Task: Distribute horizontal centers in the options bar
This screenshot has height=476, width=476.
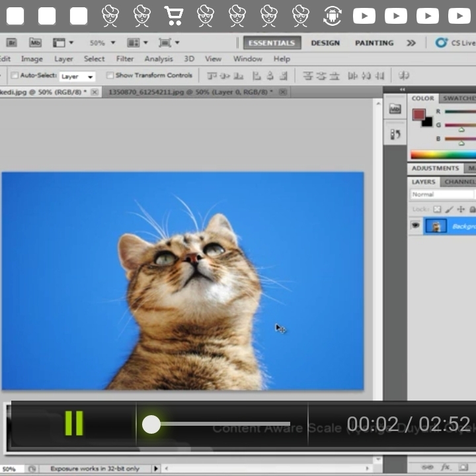Action: click(x=366, y=75)
